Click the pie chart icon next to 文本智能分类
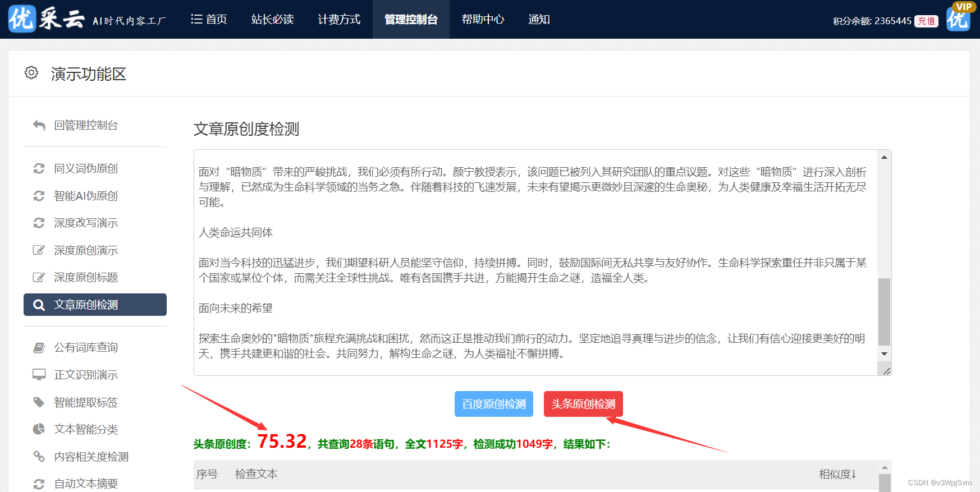Image resolution: width=980 pixels, height=492 pixels. (x=39, y=429)
